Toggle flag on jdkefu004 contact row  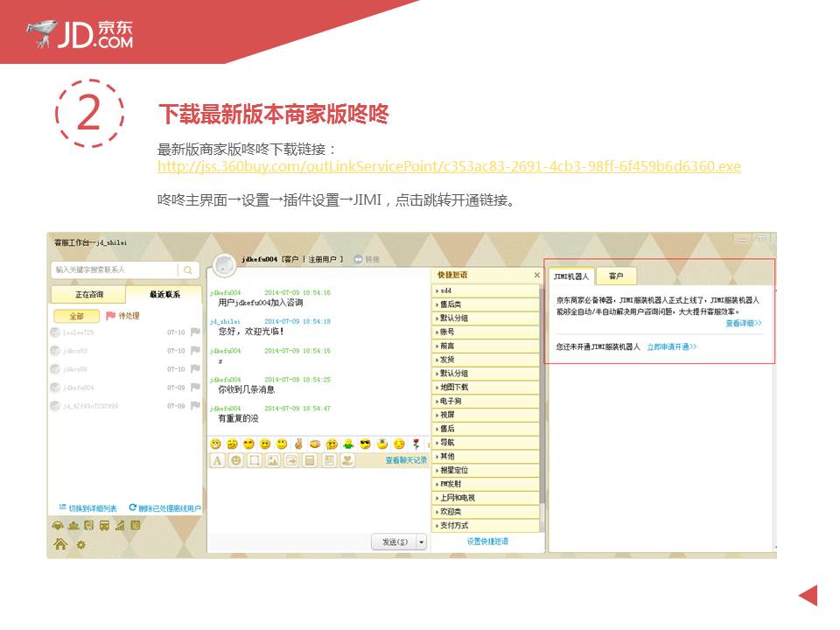[195, 387]
